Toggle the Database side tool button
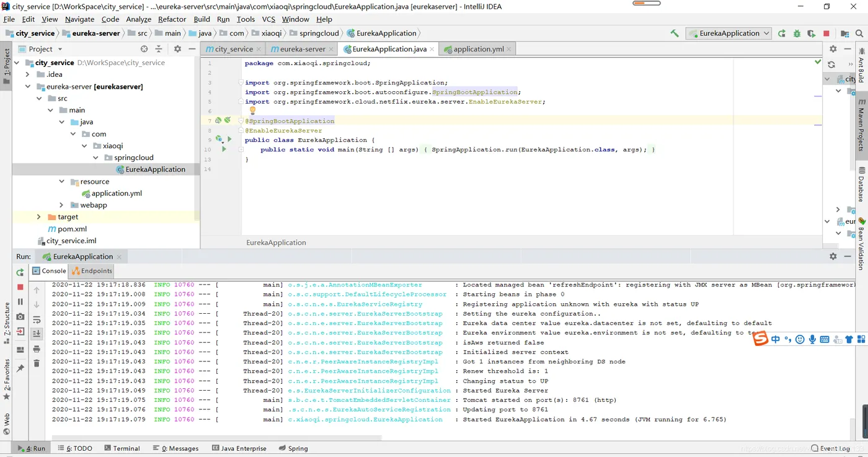Viewport: 868px width, 457px height. (861, 184)
